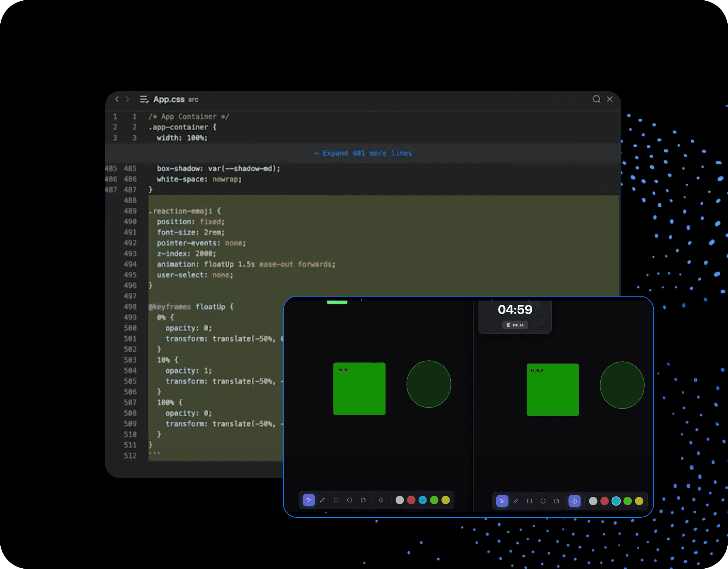Open search in App.css viewer
The height and width of the screenshot is (569, 728).
tap(596, 99)
